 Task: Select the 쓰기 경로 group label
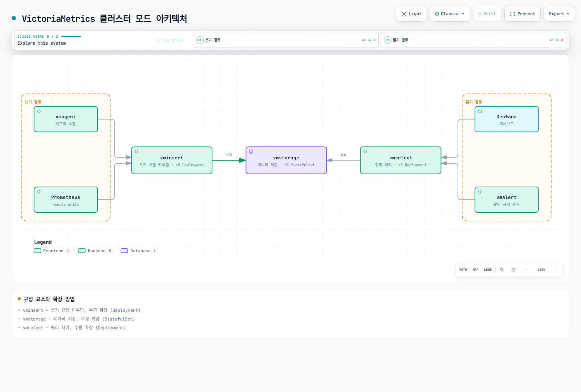point(33,102)
